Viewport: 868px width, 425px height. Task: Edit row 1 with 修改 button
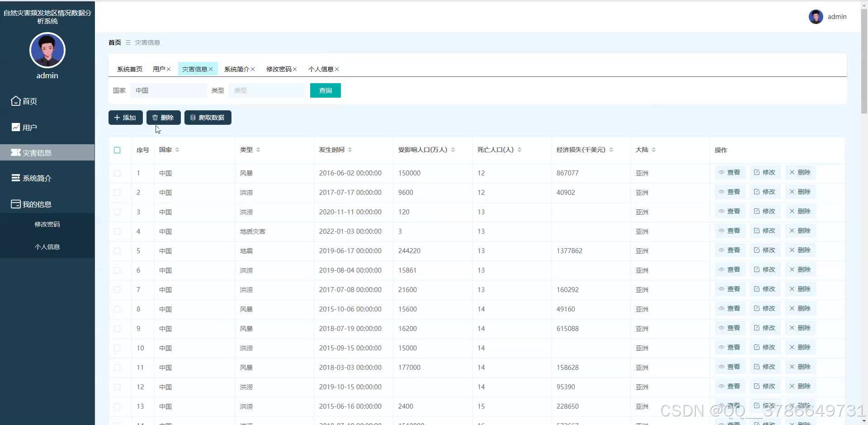click(765, 172)
